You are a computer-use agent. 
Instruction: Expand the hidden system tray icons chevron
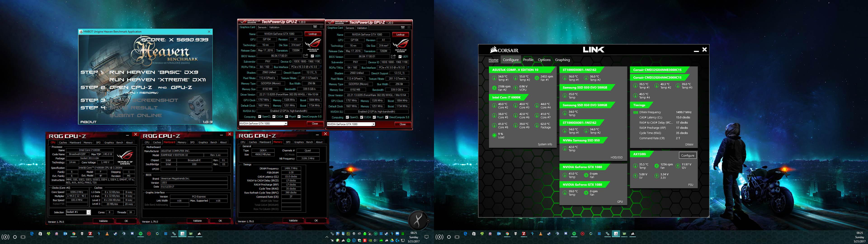click(327, 237)
